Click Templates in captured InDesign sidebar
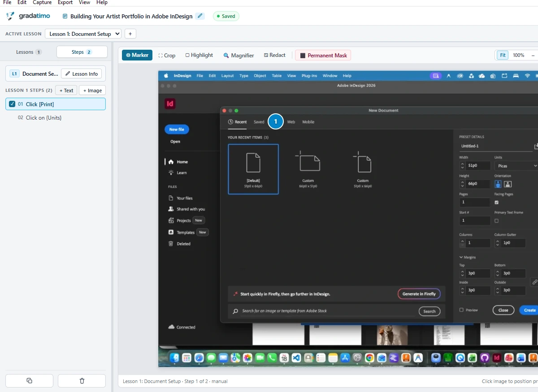The width and height of the screenshot is (538, 392). click(182, 233)
